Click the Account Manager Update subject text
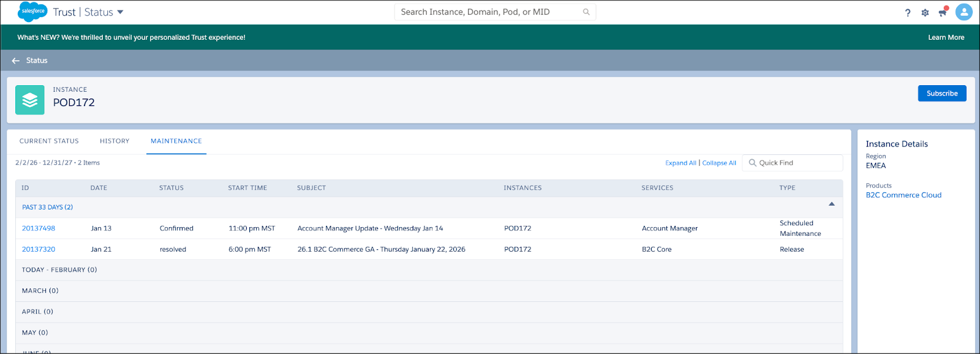Image resolution: width=980 pixels, height=354 pixels. click(x=370, y=228)
